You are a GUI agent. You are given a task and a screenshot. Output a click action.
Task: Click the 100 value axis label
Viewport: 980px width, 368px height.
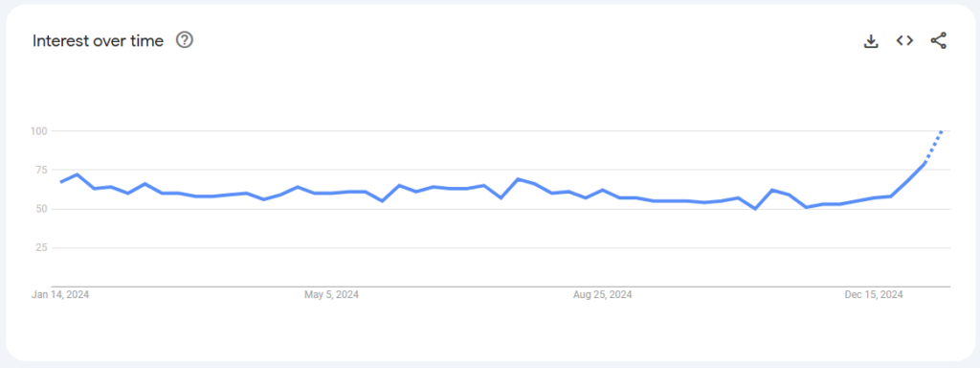(38, 130)
